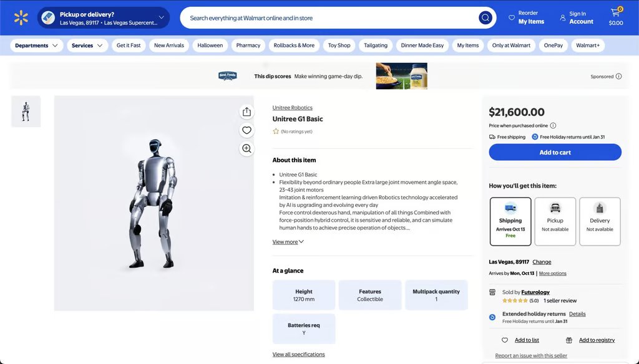Screen dimensions: 639x364
Task: Expand the Services dropdown
Action: [x=86, y=45]
